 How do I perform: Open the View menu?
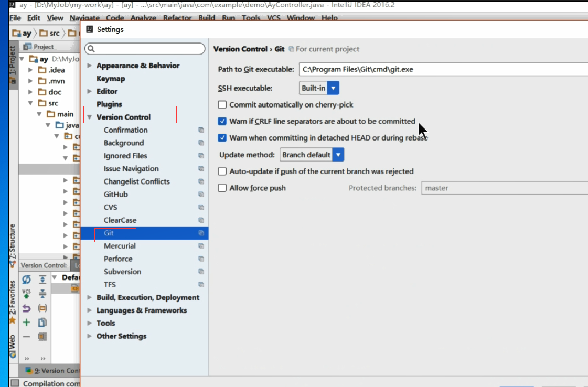(55, 18)
